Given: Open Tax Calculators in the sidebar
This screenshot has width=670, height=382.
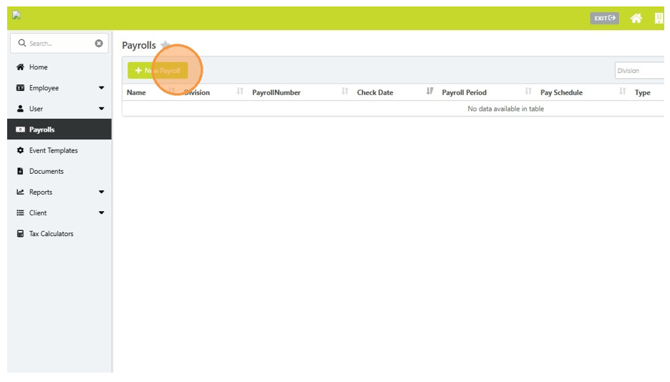Looking at the screenshot, I should pyautogui.click(x=59, y=234).
